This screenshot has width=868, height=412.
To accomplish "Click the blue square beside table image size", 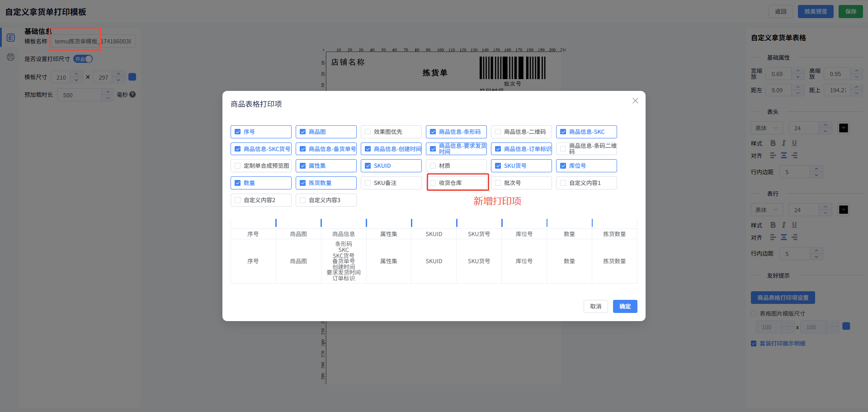I will click(x=846, y=326).
